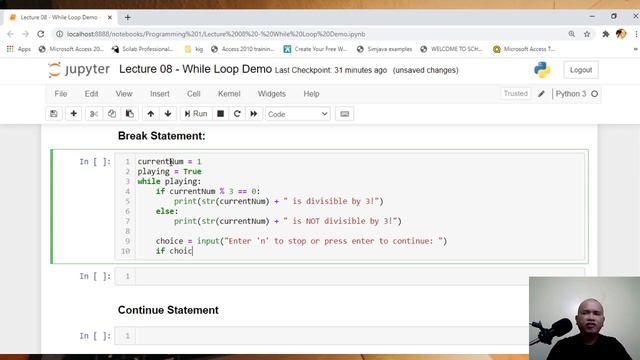Open the Help menu
The height and width of the screenshot is (360, 640).
point(311,94)
